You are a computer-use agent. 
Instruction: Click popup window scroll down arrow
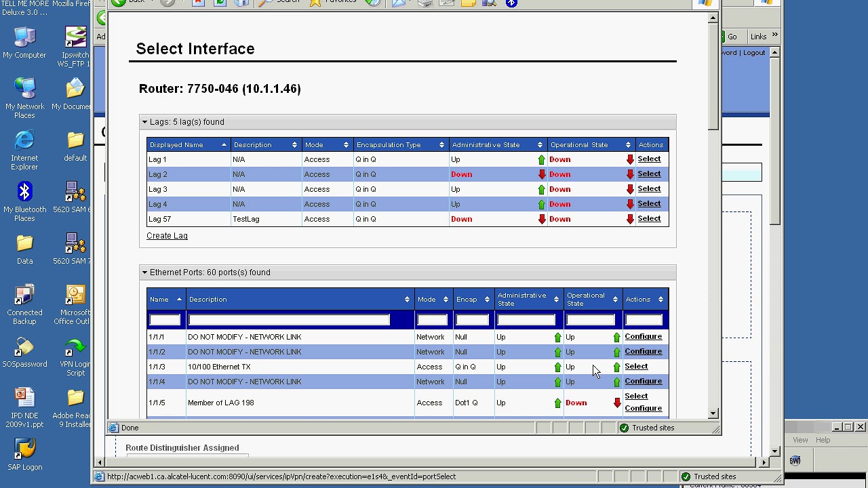[x=713, y=413]
